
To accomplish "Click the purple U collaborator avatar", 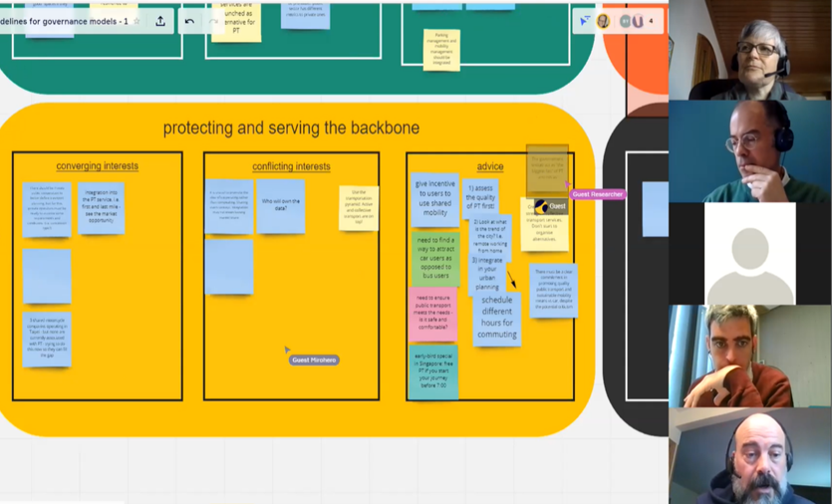I will [638, 21].
